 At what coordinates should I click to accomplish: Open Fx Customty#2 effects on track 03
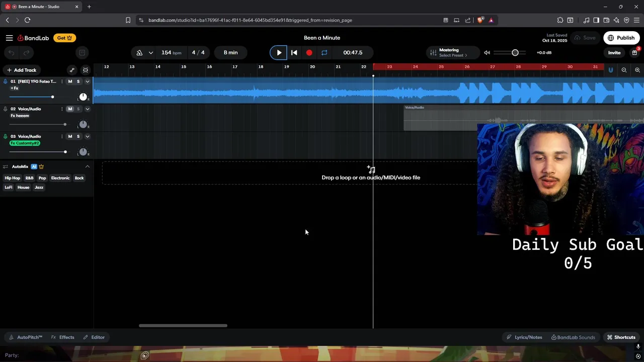[25, 143]
